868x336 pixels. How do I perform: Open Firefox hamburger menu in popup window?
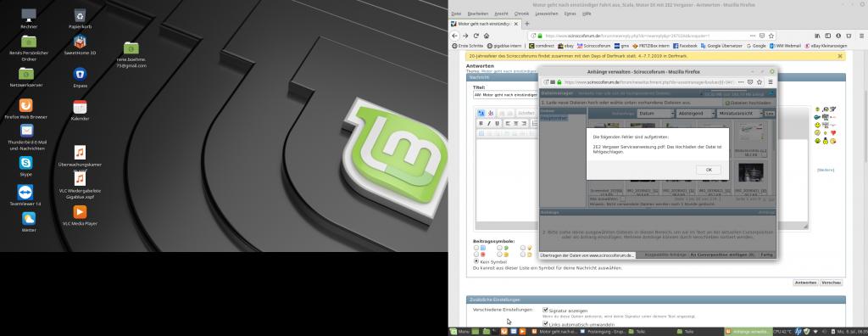pos(770,81)
